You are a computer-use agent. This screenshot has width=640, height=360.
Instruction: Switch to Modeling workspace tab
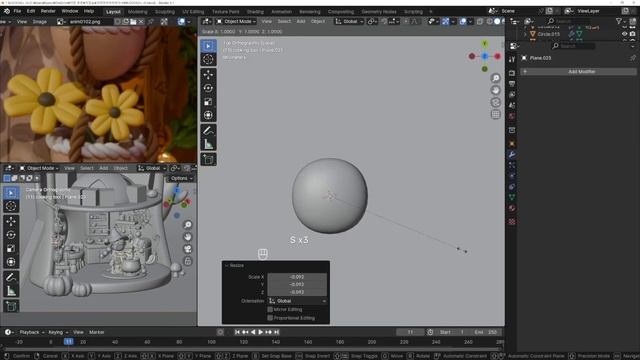(x=138, y=12)
